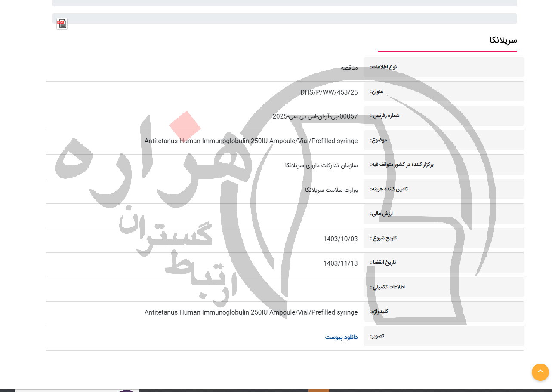Select the start date 1403/10/03
The width and height of the screenshot is (552, 392).
pos(340,239)
